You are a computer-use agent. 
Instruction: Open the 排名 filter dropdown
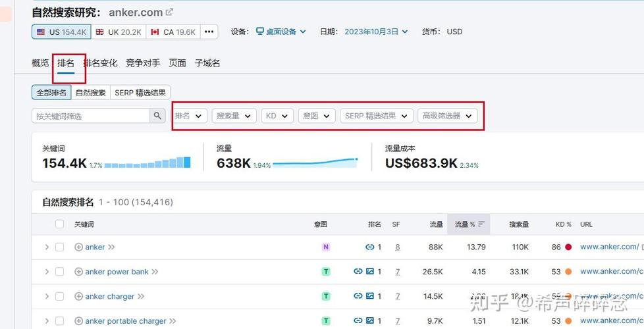(x=188, y=116)
